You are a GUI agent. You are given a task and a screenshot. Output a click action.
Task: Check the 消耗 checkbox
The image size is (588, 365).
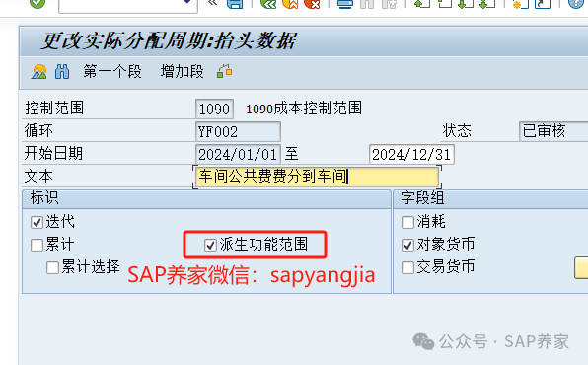407,222
